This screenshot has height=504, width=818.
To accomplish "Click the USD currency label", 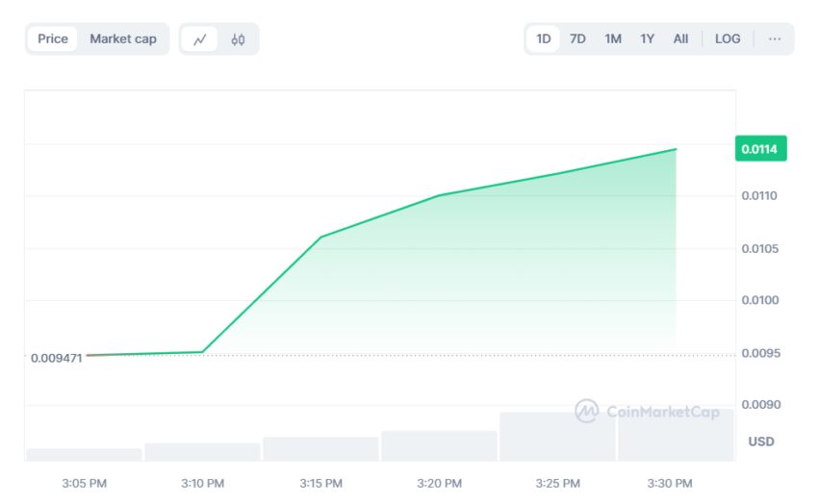I will pyautogui.click(x=761, y=441).
